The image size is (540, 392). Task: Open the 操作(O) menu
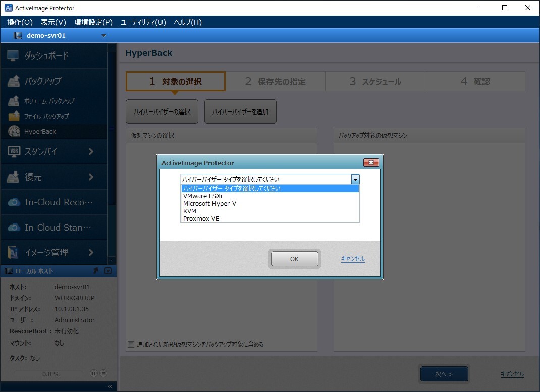[x=20, y=22]
